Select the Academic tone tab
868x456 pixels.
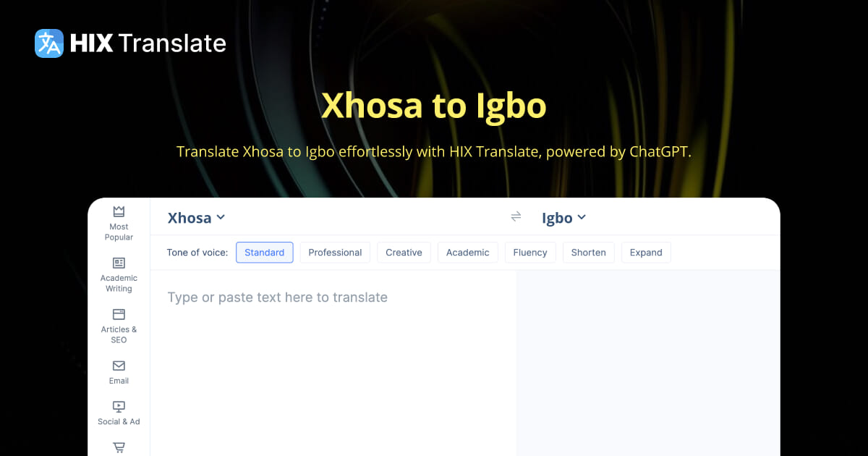tap(467, 252)
